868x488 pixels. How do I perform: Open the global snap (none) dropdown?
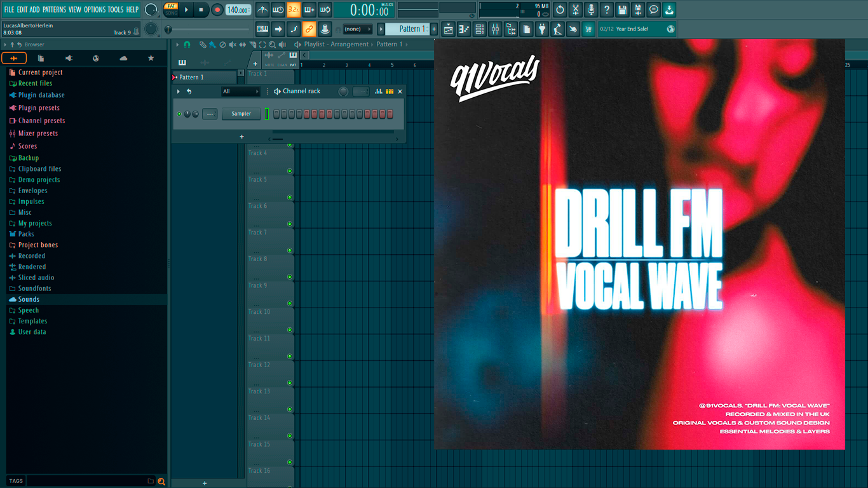358,29
